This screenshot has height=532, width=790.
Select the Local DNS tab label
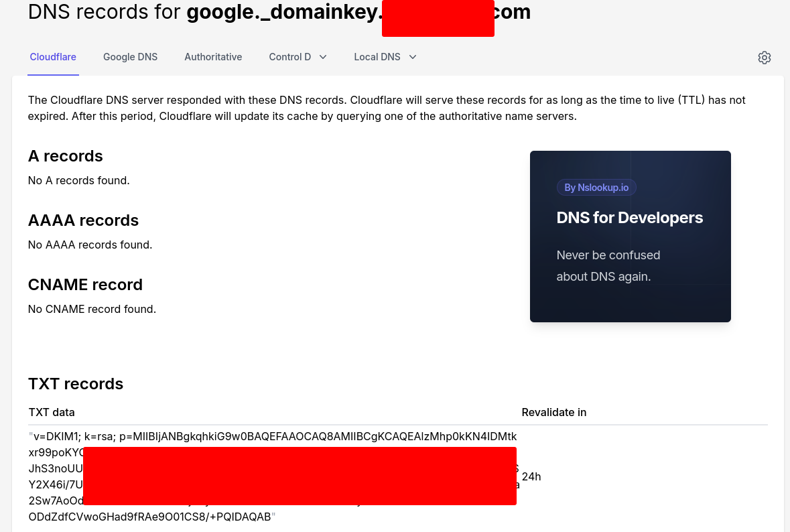pyautogui.click(x=377, y=57)
